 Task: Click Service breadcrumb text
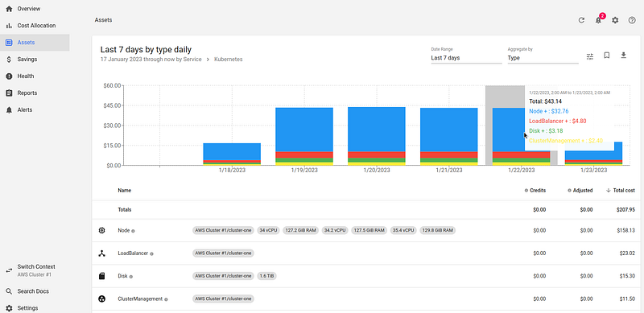[x=193, y=60]
